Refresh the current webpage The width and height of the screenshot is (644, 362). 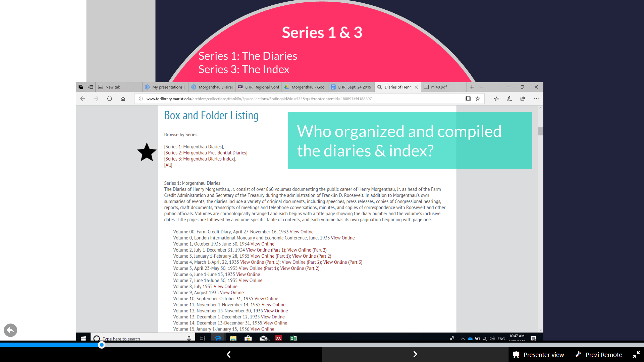click(110, 99)
